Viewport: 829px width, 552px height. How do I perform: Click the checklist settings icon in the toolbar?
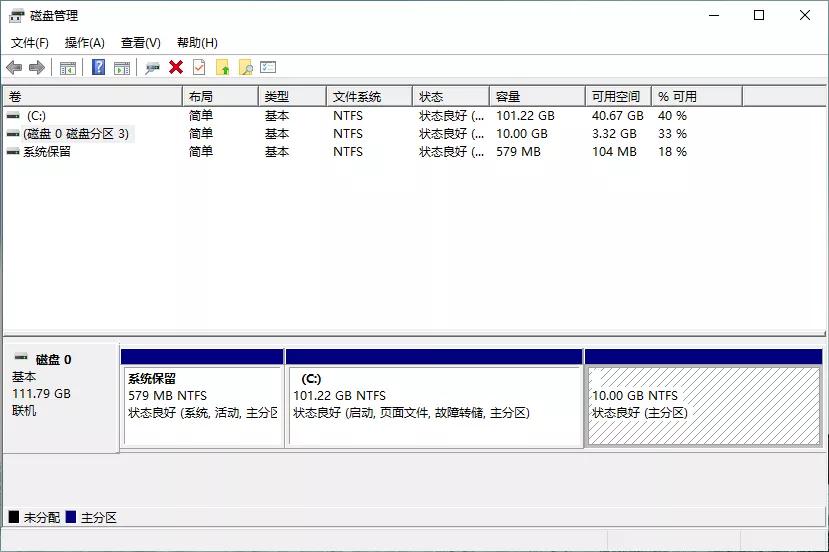(268, 67)
